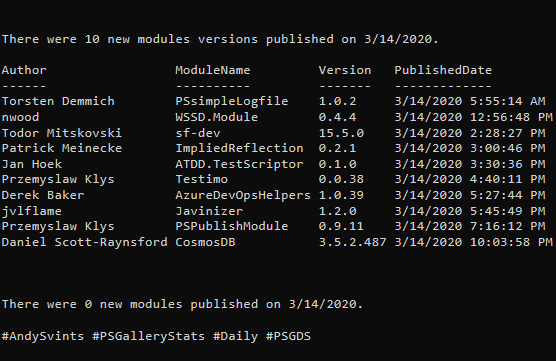Click the Version column header
The width and height of the screenshot is (556, 361).
click(345, 70)
